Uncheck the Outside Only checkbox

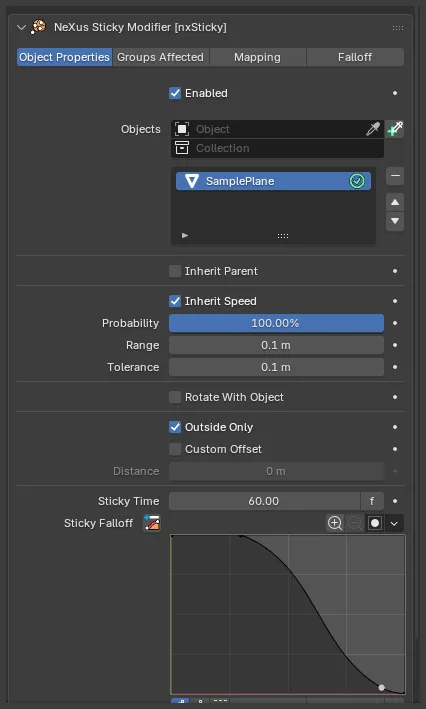(175, 427)
